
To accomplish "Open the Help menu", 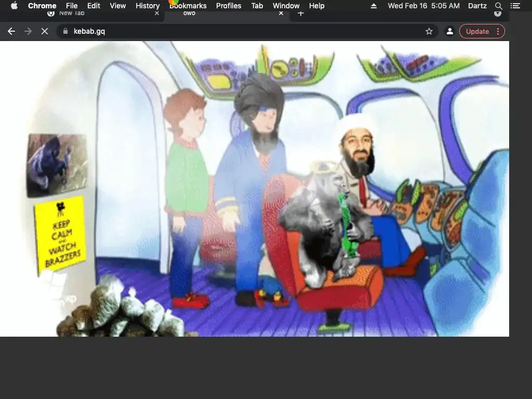I will [x=316, y=6].
